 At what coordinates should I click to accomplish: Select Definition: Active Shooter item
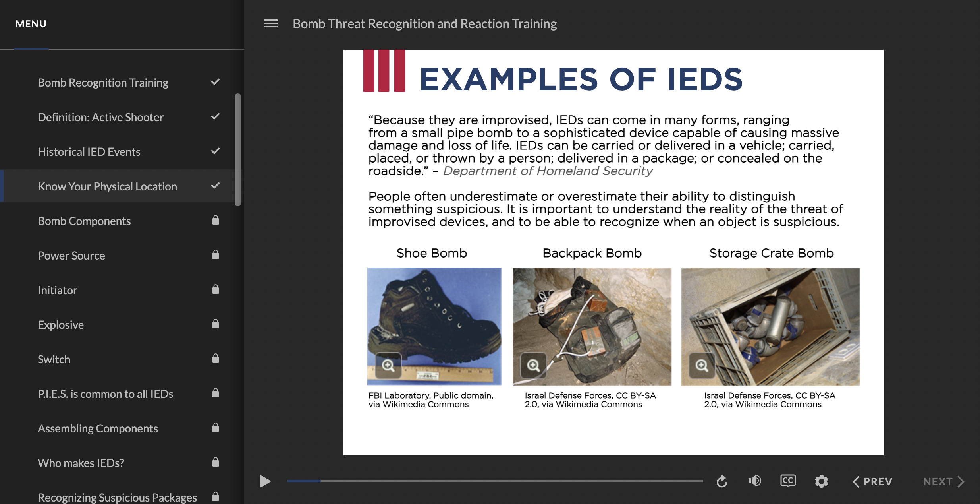click(100, 117)
